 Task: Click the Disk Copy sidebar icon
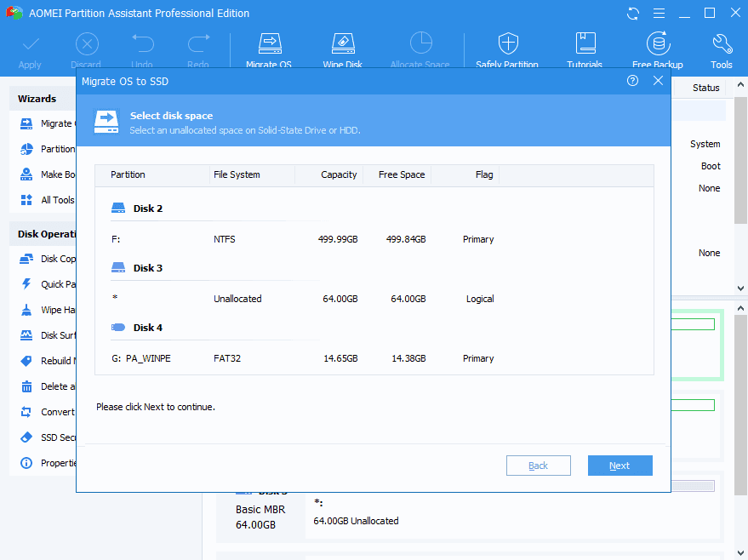26,259
